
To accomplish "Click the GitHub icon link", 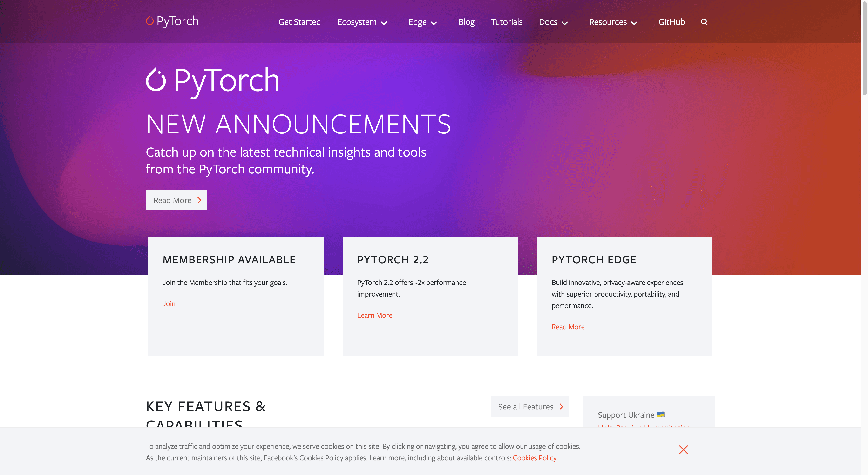I will click(x=672, y=22).
